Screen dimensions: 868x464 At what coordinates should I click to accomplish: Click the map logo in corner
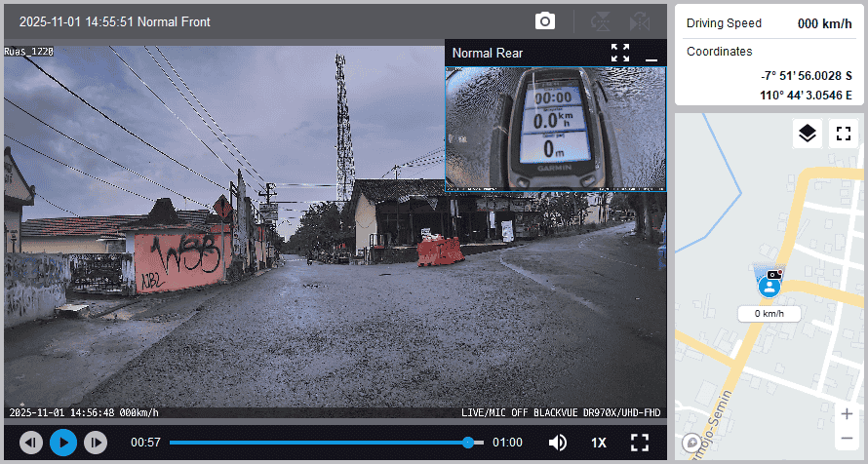click(x=691, y=443)
